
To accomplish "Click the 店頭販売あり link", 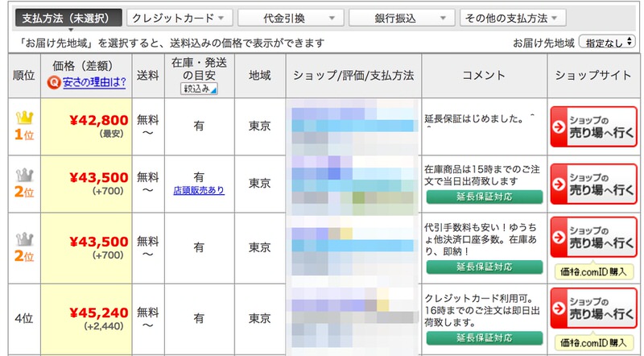I will point(198,191).
